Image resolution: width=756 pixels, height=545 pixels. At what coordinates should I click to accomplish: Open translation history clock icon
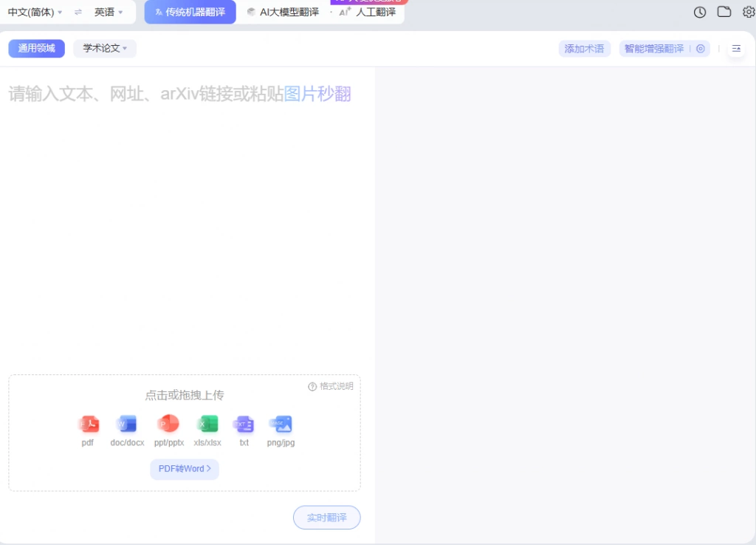700,12
